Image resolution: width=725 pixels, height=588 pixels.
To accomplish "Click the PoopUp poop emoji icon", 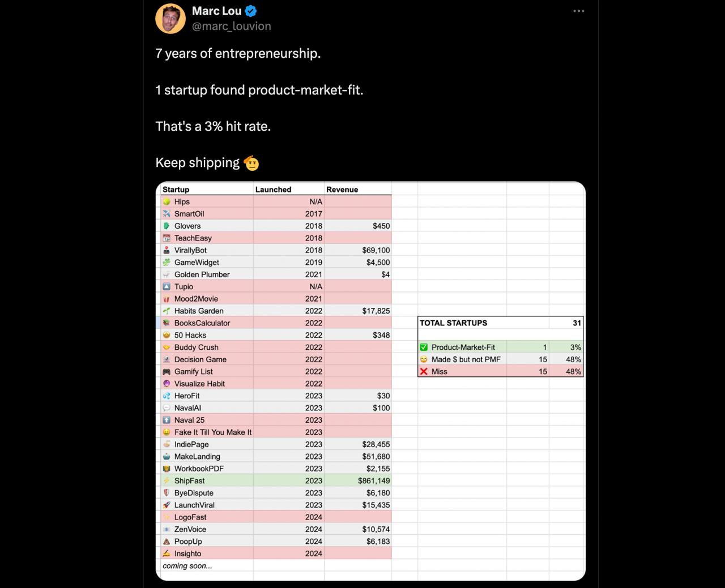I will point(167,542).
